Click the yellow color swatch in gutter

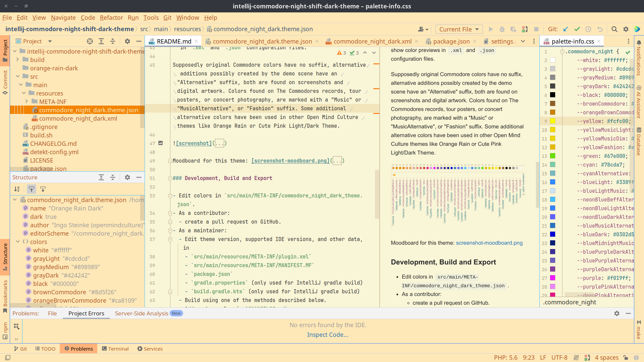pyautogui.click(x=552, y=121)
